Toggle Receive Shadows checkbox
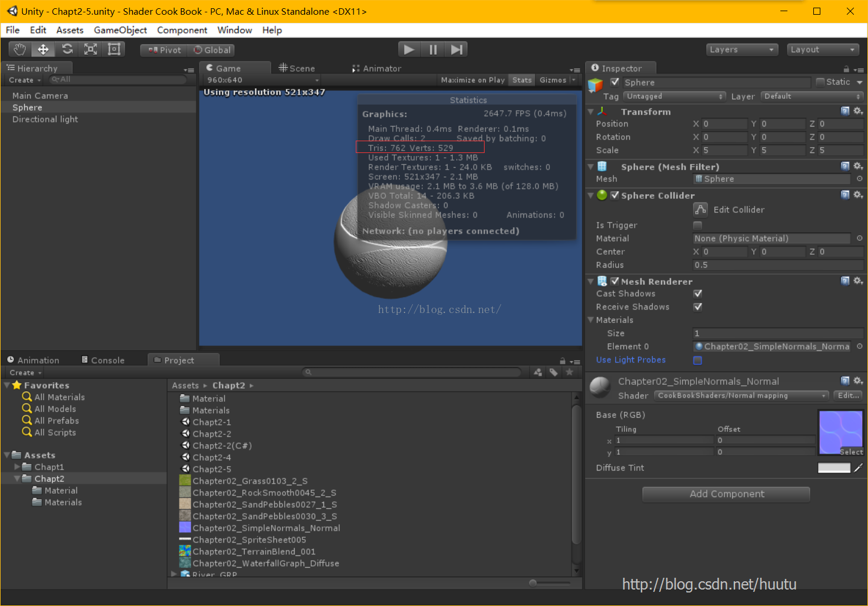Image resolution: width=868 pixels, height=606 pixels. point(697,307)
